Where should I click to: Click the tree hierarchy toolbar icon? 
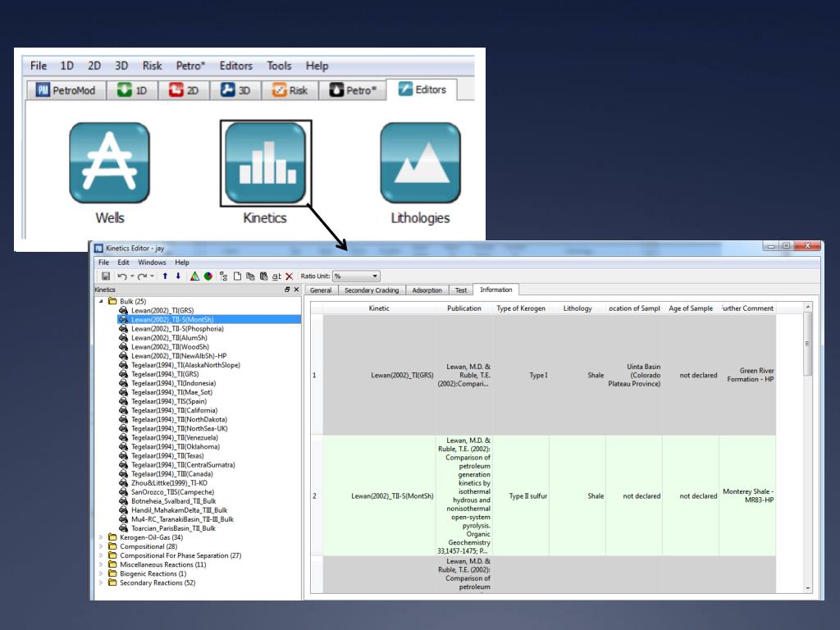pos(223,276)
